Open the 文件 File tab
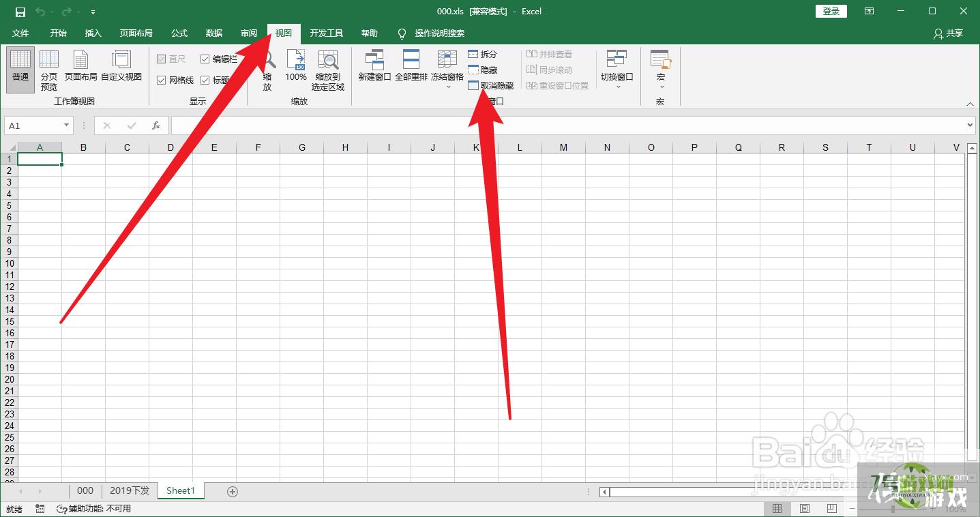The height and width of the screenshot is (517, 980). [20, 33]
